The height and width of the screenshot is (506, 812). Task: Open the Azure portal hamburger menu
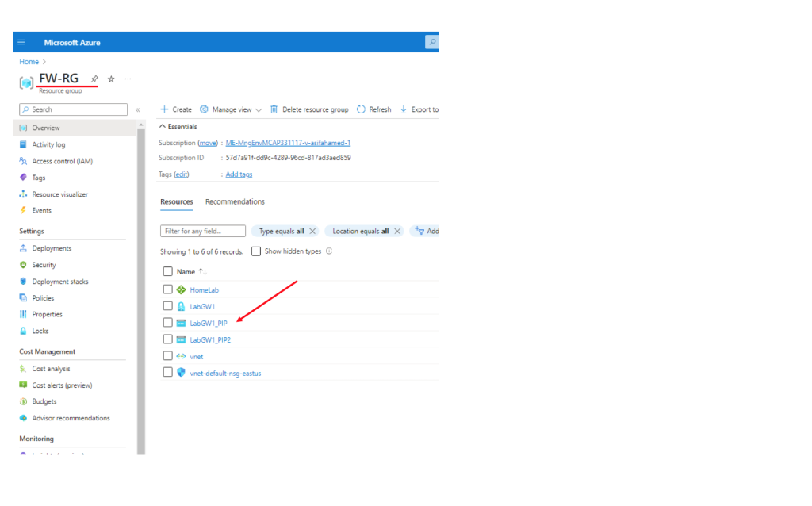tap(21, 42)
